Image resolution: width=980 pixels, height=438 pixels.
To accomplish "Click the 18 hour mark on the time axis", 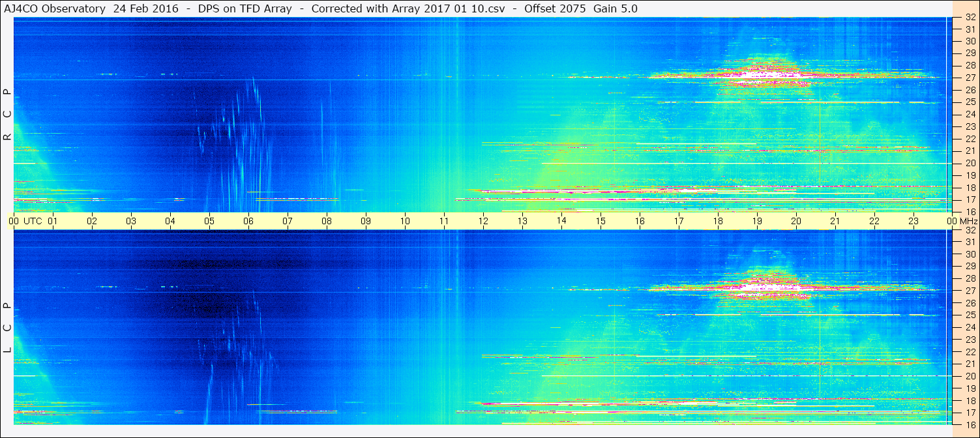I will (x=718, y=221).
